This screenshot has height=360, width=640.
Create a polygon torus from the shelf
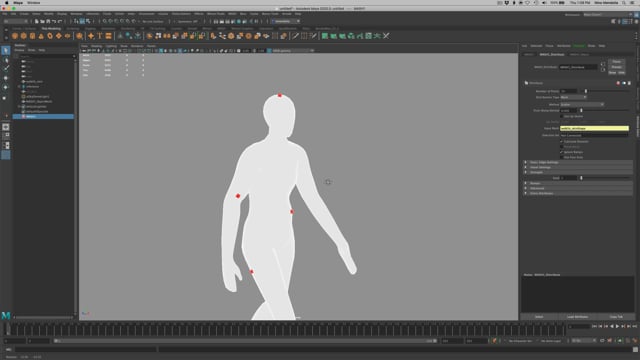50,36
